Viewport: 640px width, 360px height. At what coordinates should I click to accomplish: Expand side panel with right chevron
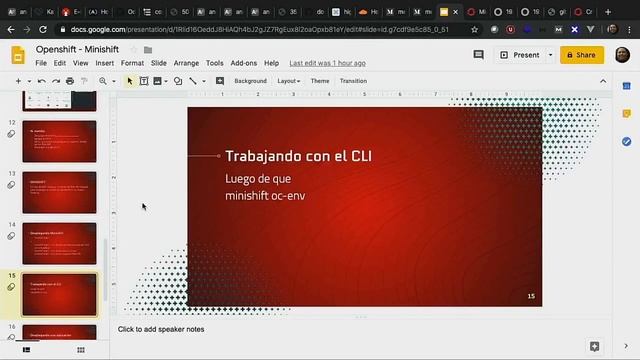(626, 346)
